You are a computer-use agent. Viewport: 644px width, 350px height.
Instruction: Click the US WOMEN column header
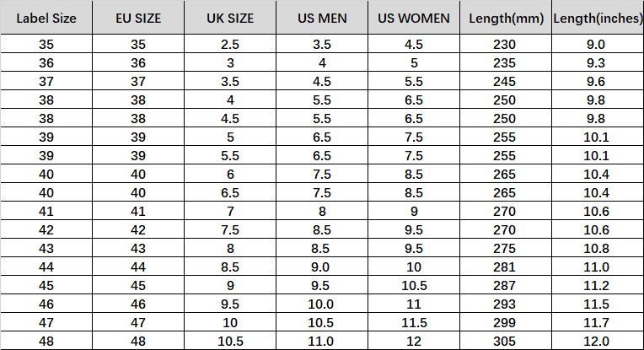pyautogui.click(x=414, y=19)
